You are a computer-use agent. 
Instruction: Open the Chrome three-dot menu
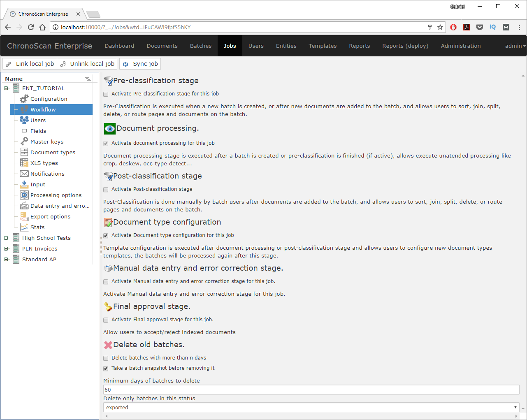point(519,27)
